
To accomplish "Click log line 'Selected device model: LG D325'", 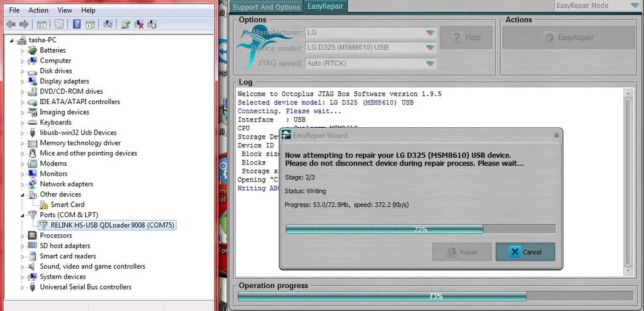I will [x=326, y=103].
